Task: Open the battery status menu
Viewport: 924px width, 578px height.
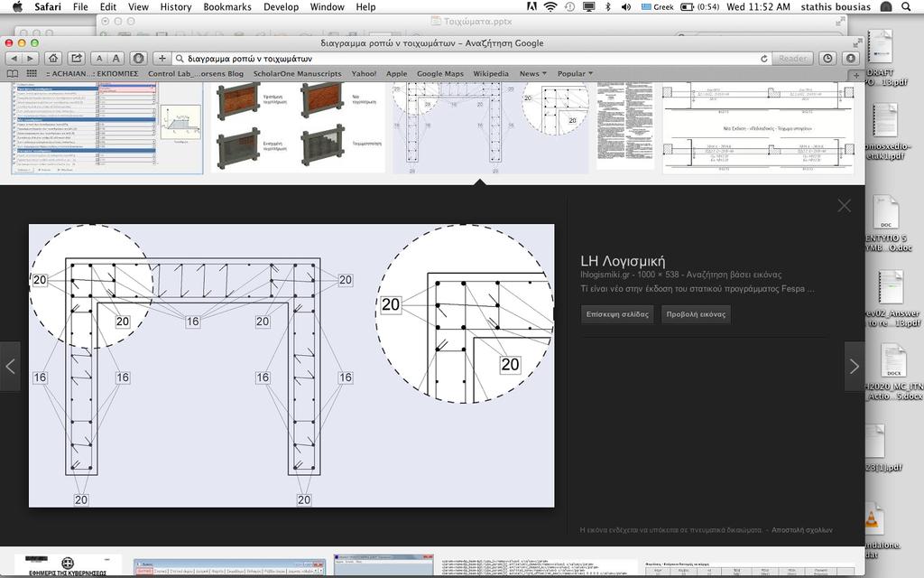Action: [x=699, y=7]
